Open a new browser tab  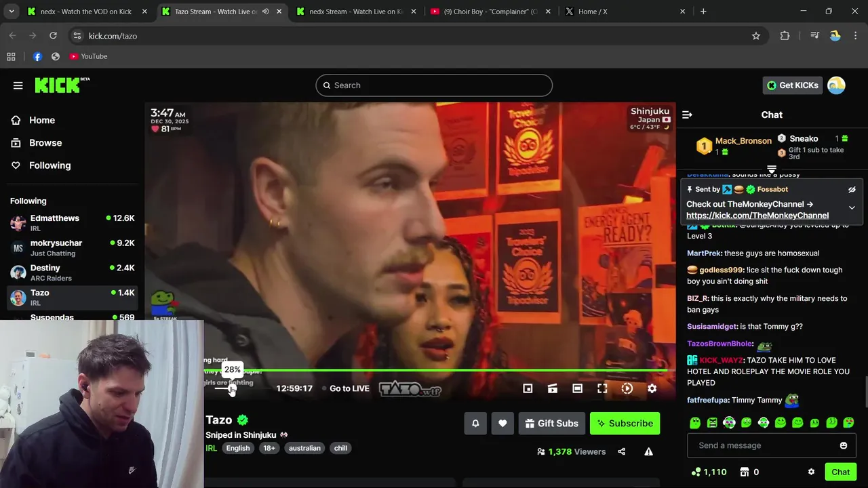703,12
